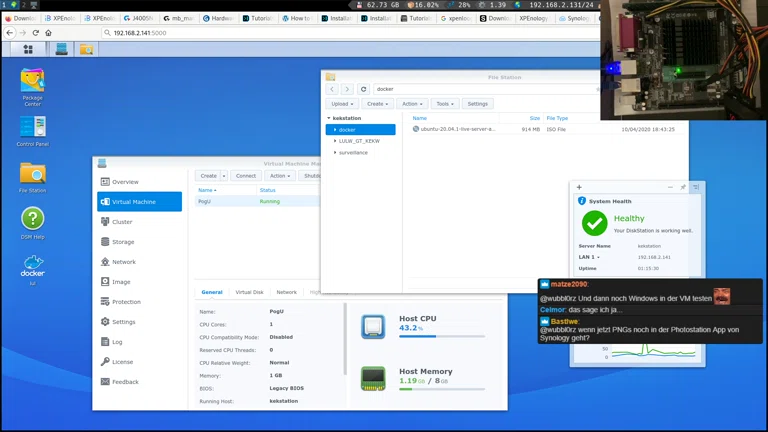Screen dimensions: 768x432
Task: Open the Create dropdown in File Station
Action: (377, 104)
